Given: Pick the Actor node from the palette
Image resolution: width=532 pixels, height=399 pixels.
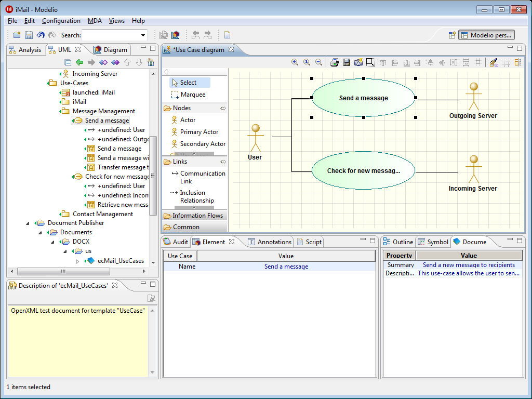Looking at the screenshot, I should tap(184, 120).
